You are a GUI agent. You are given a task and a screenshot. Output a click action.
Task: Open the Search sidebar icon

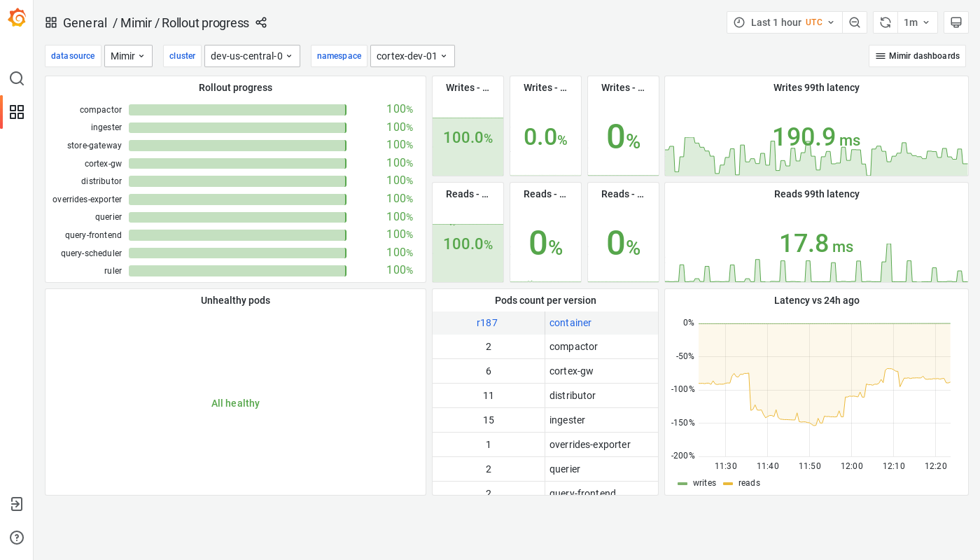tap(17, 78)
